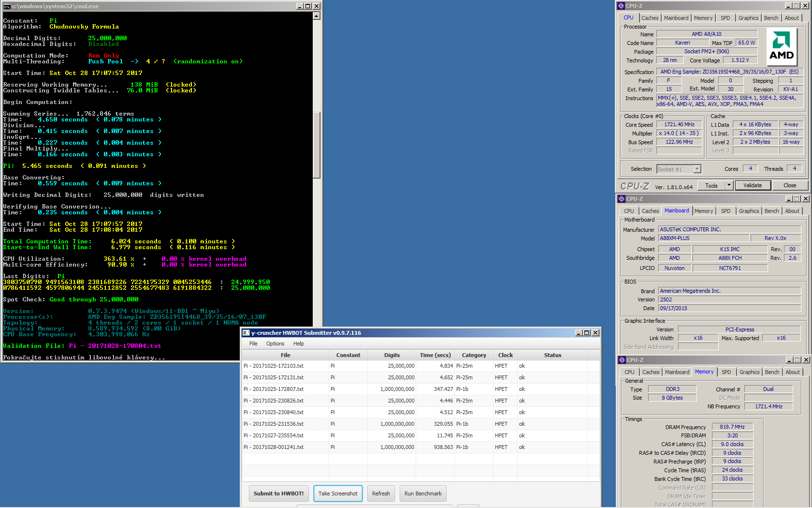Click the Tools button in CPU-Z
Viewport: 812px width, 508px height.
coord(711,185)
